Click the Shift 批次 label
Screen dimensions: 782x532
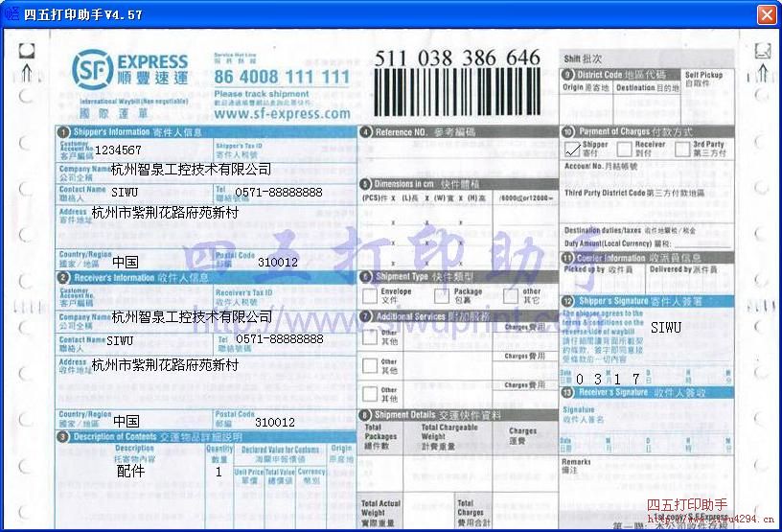(x=583, y=58)
